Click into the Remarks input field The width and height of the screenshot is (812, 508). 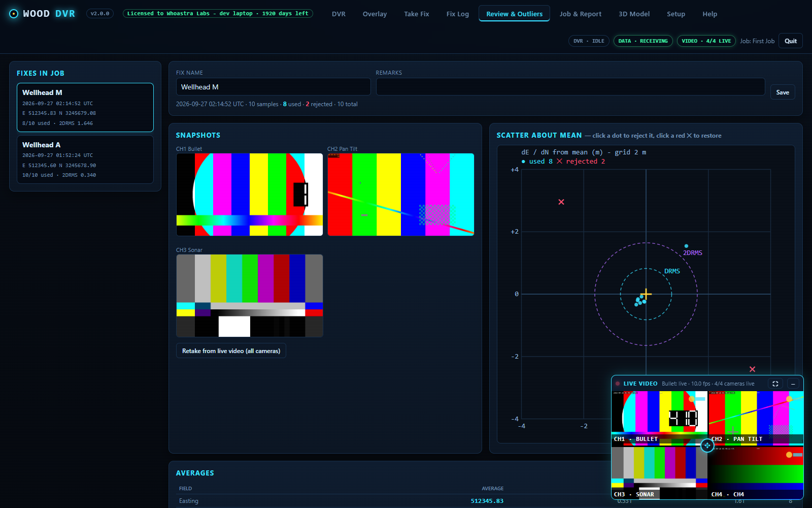pyautogui.click(x=570, y=87)
